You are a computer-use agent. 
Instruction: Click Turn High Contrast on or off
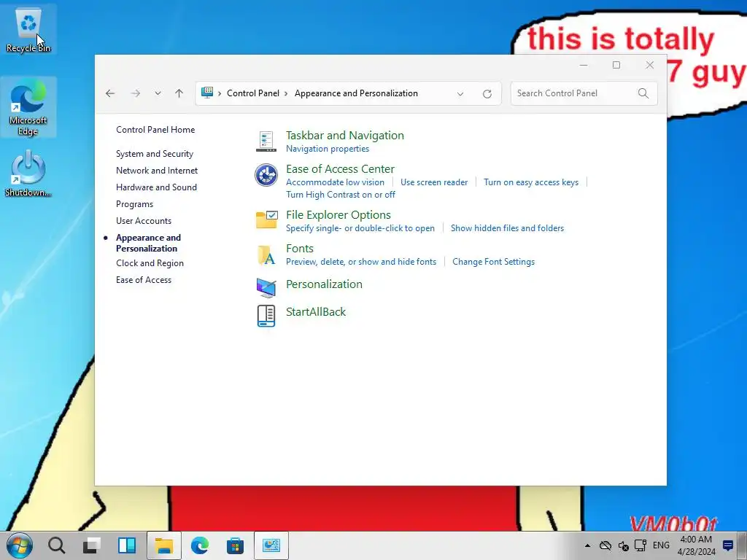(x=341, y=194)
